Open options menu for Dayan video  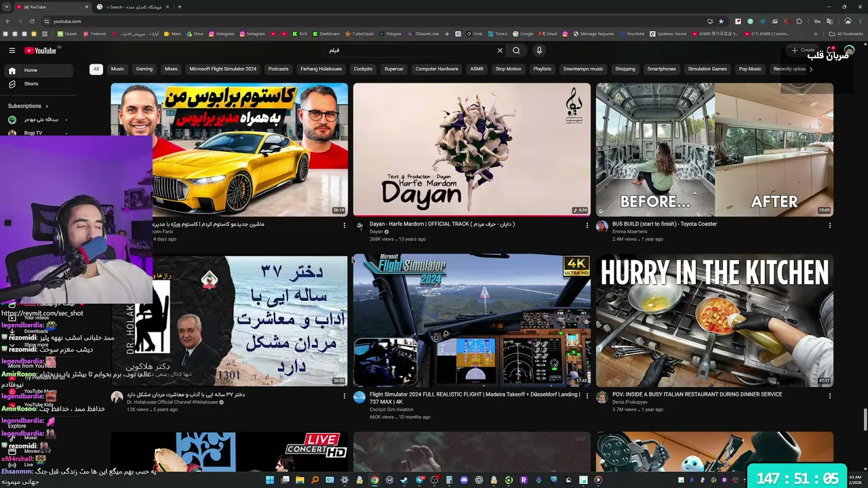(587, 225)
